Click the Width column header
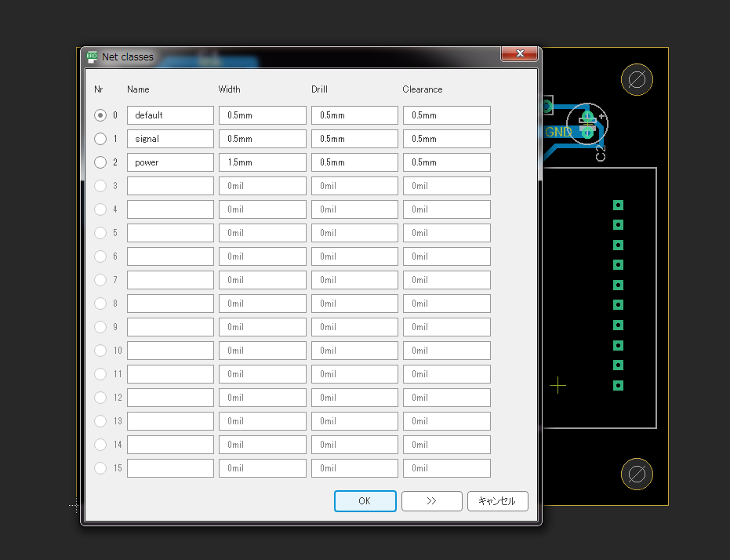730x560 pixels. click(230, 89)
